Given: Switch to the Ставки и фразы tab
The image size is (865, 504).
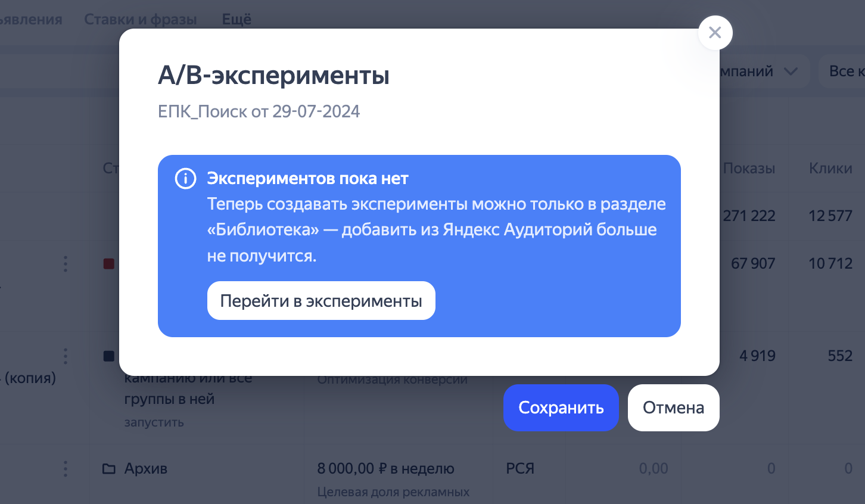Looking at the screenshot, I should (x=140, y=20).
